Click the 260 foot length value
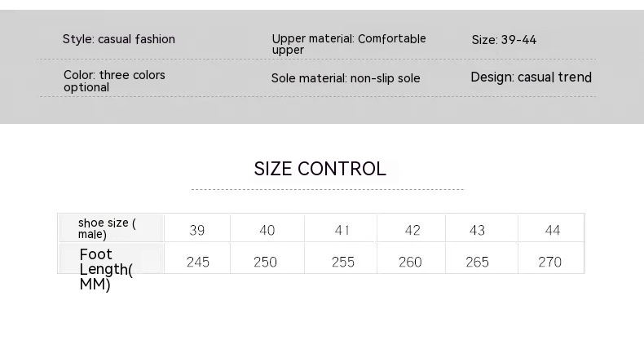644x362 pixels. (411, 262)
